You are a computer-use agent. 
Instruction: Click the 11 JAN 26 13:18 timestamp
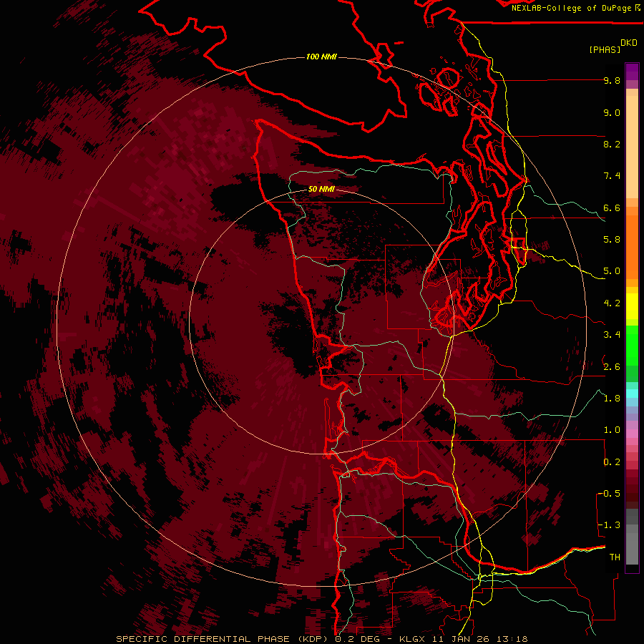pos(479,639)
